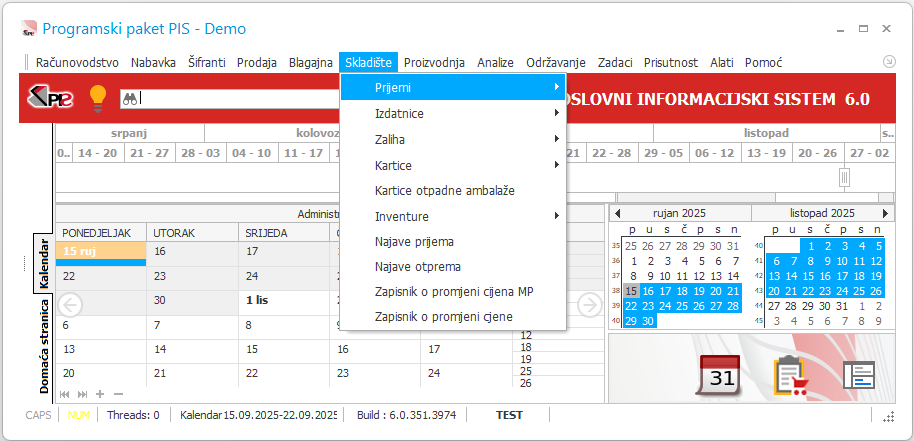Open the Nabavka menu
The image size is (914, 441).
pos(153,62)
